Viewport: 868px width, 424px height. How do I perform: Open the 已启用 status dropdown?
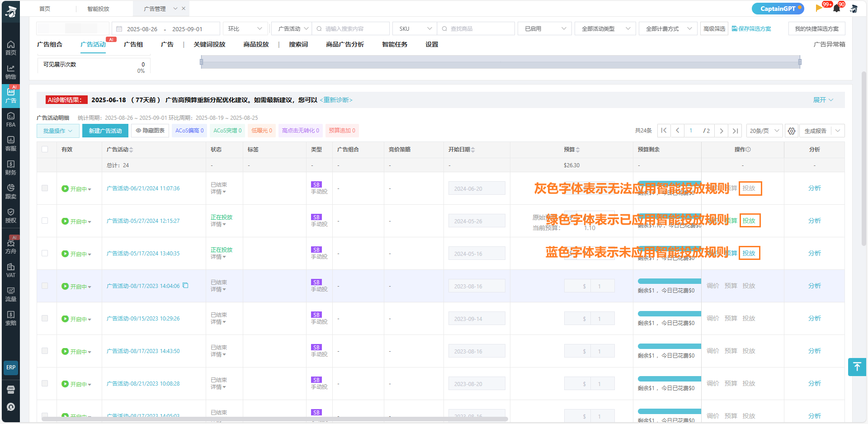point(545,28)
